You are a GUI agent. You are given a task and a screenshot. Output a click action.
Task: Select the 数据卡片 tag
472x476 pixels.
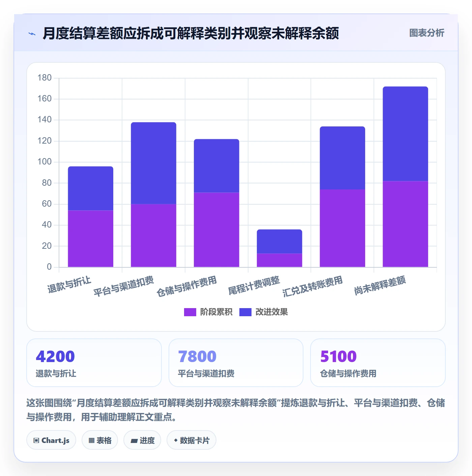coord(191,440)
